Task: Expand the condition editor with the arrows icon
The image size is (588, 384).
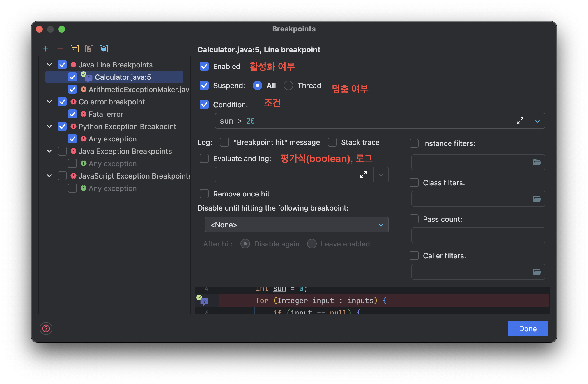Action: click(520, 121)
